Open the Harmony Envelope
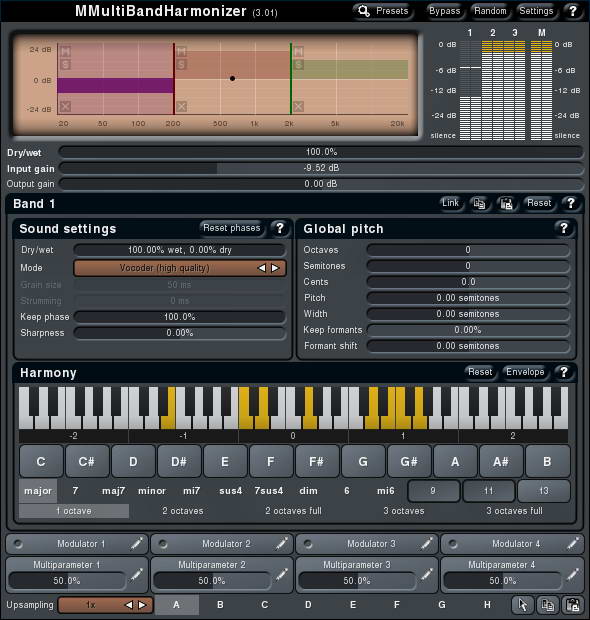Image resolution: width=590 pixels, height=620 pixels. click(x=525, y=372)
